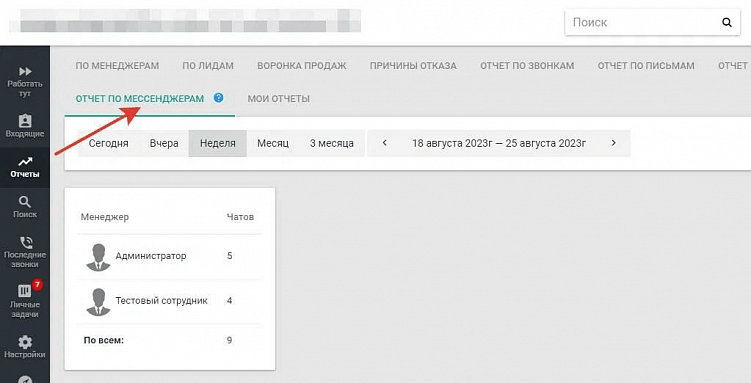Image resolution: width=751 pixels, height=383 pixels.
Task: Click the total chat count 9
Action: pyautogui.click(x=229, y=340)
